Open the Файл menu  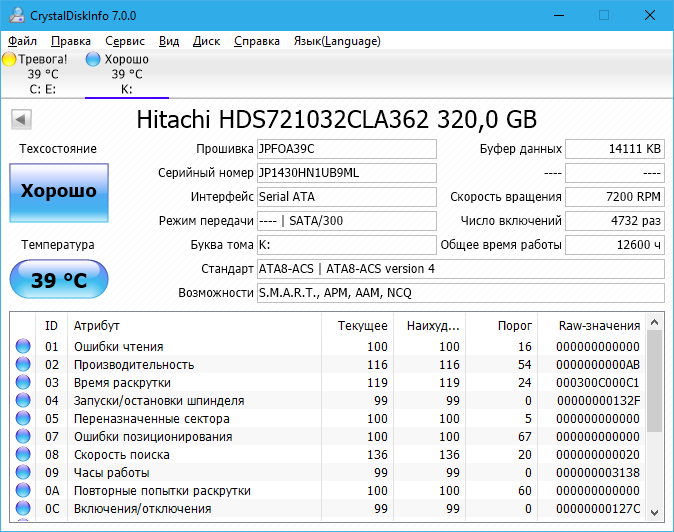pos(23,41)
